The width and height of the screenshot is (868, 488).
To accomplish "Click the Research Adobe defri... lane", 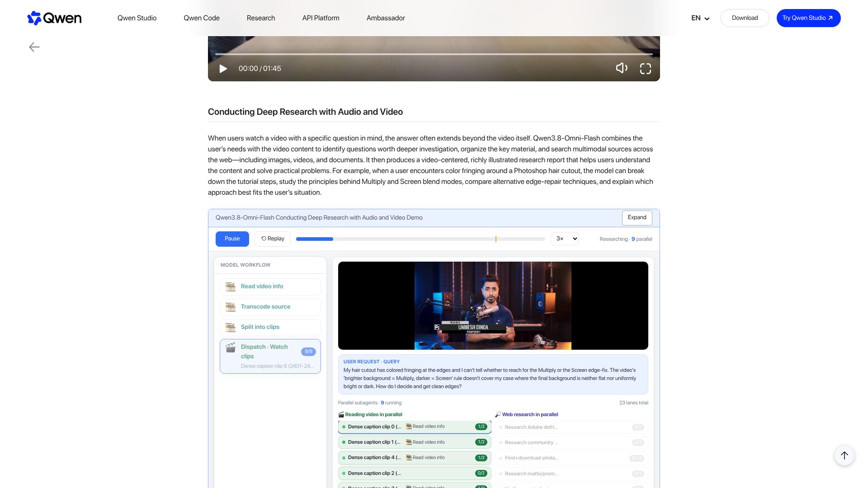I will pos(571,427).
